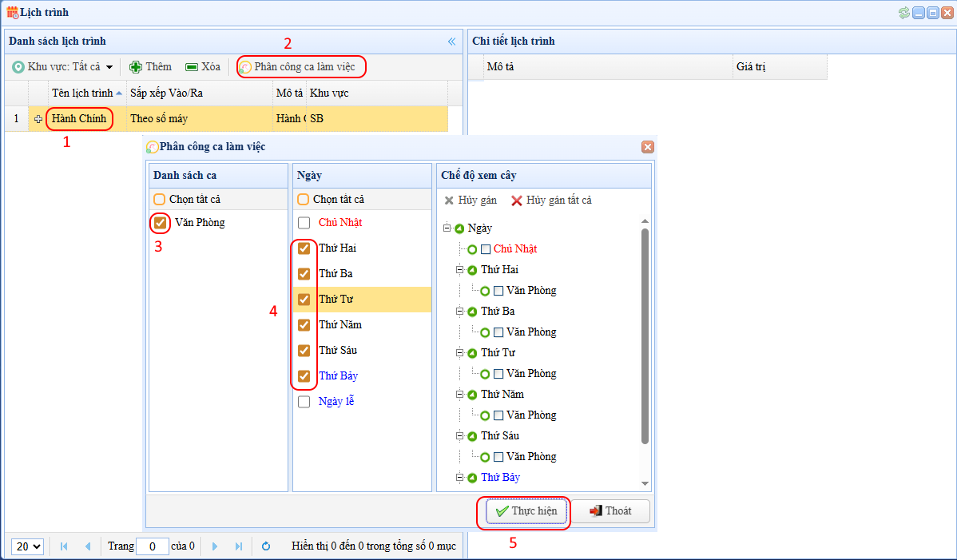
Task: Click the Hủy gán button
Action: (x=471, y=200)
